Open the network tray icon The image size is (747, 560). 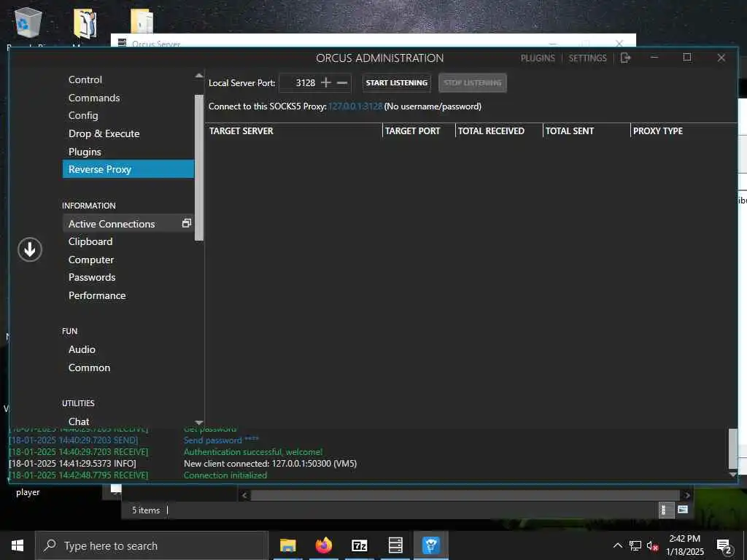[635, 545]
